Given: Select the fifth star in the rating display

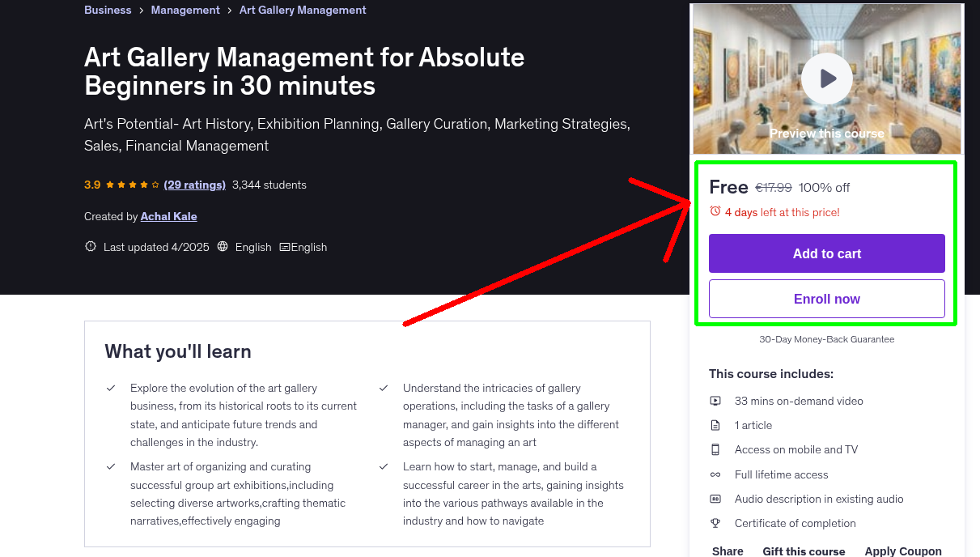Looking at the screenshot, I should coord(153,185).
